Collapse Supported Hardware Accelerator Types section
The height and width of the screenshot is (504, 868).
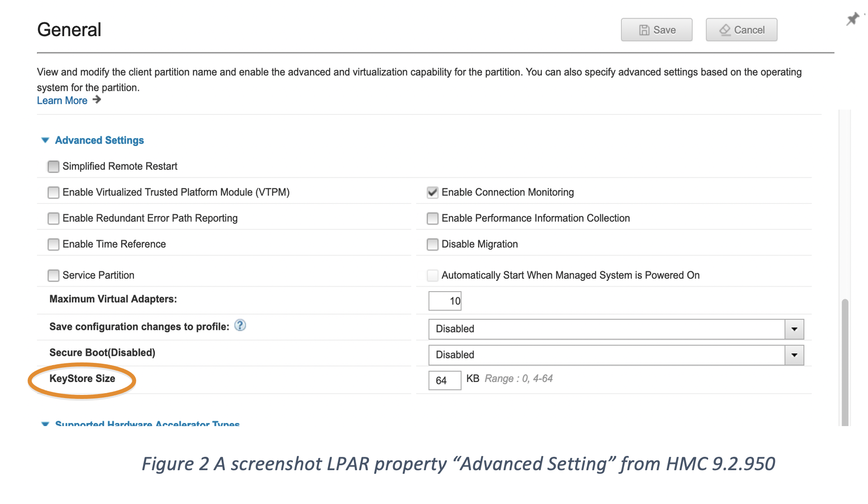pos(45,423)
